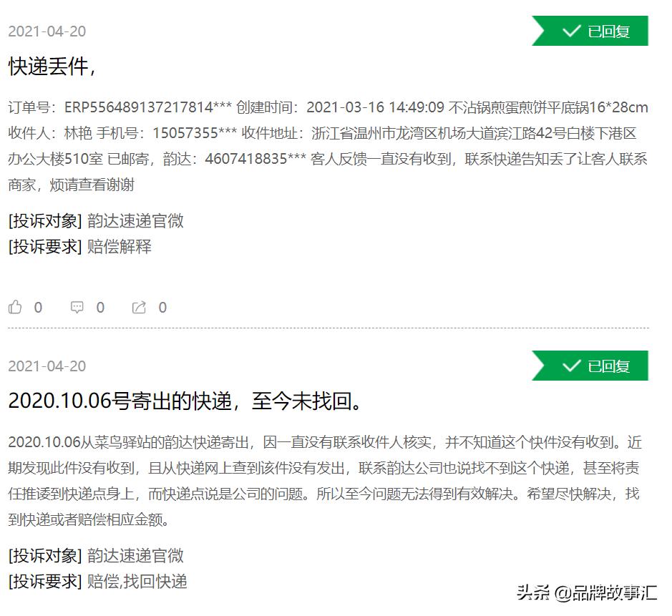This screenshot has height=616, width=672.
Task: Click the checkmark on the lower 已回复 badge
Action: (571, 365)
